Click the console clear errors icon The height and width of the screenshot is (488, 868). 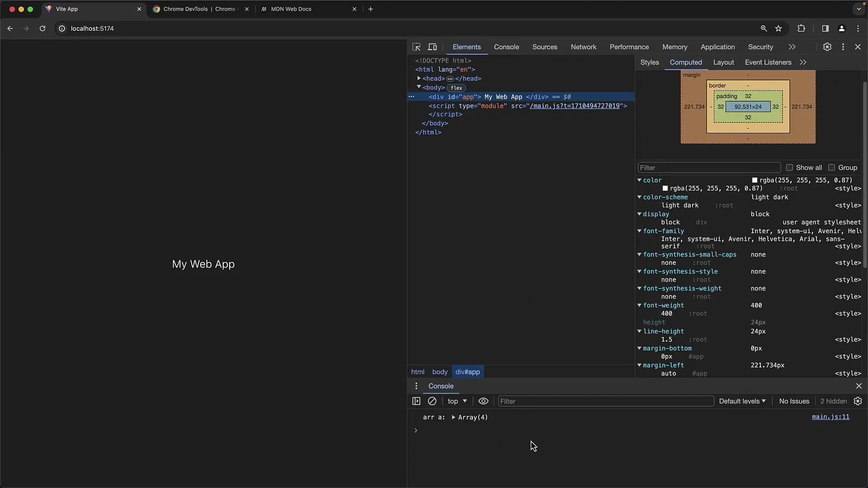(x=432, y=401)
